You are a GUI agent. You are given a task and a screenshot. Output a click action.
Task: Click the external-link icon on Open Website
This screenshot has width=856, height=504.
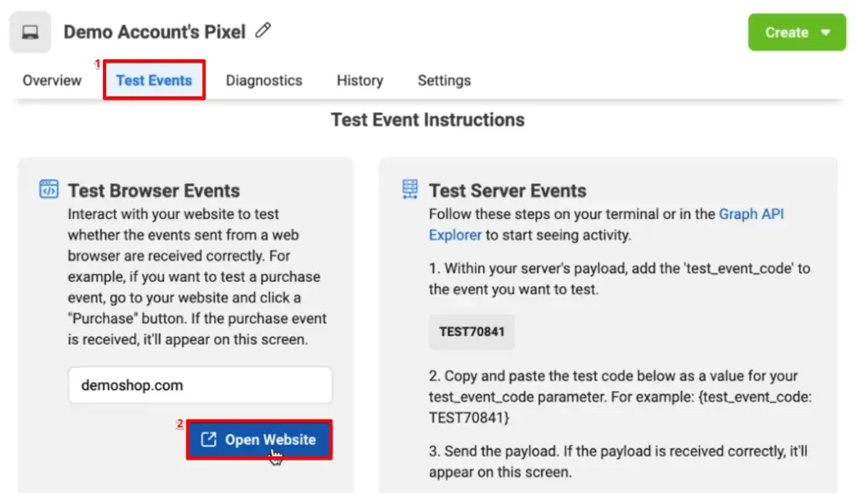[210, 440]
